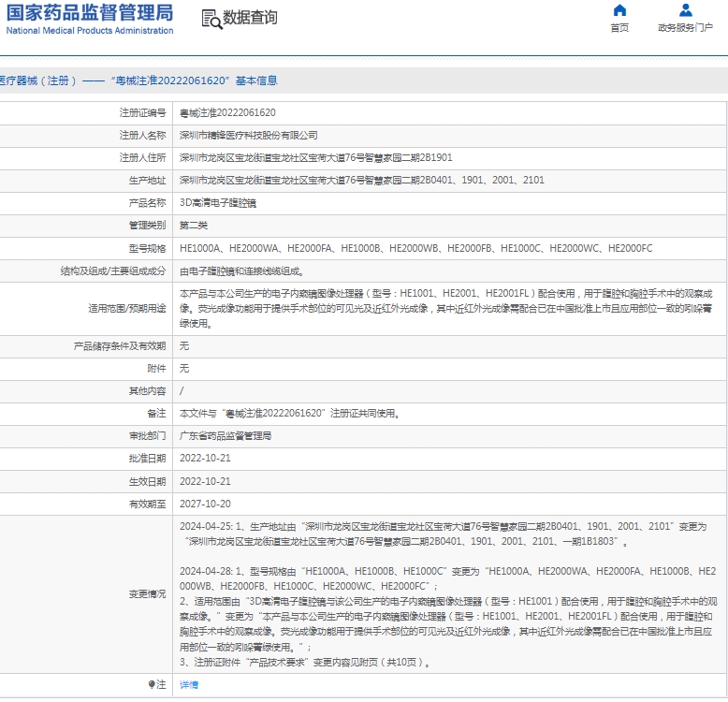The width and height of the screenshot is (728, 702).
Task: Open the 政务服务门户 user icon
Action: pos(685,9)
